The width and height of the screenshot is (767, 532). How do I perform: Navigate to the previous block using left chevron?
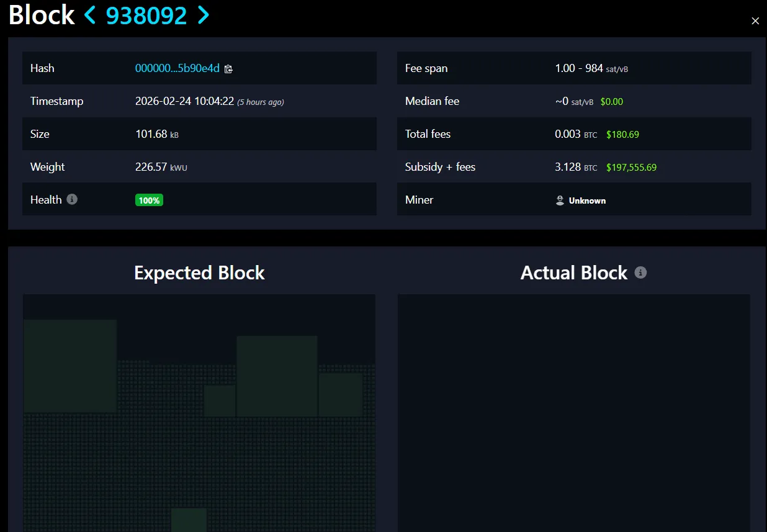[x=91, y=16]
